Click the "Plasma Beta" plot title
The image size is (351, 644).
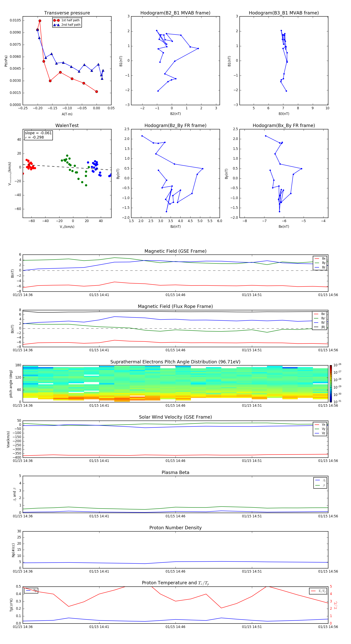pyautogui.click(x=175, y=472)
